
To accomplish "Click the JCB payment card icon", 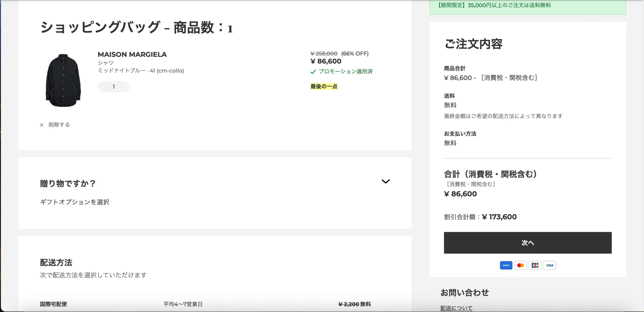I will click(535, 265).
